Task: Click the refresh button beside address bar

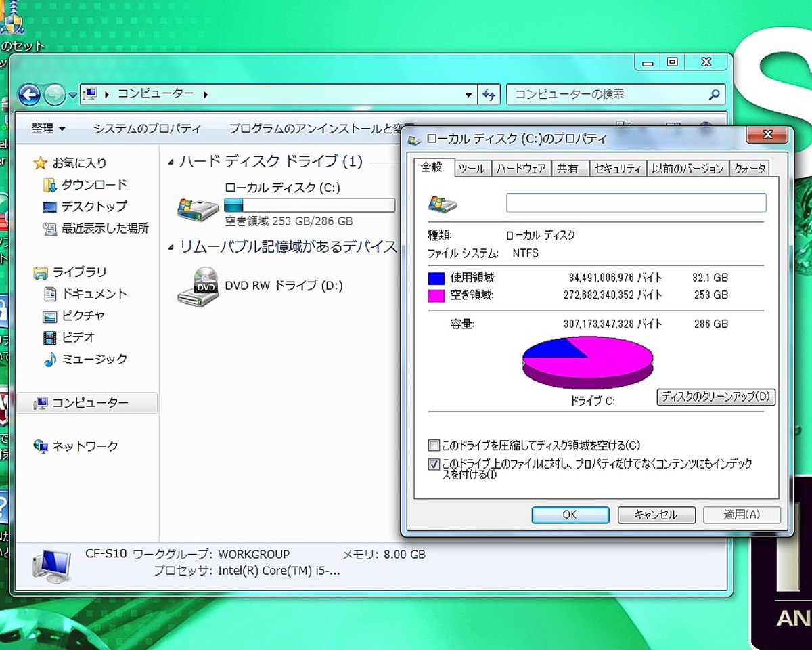Action: 489,95
